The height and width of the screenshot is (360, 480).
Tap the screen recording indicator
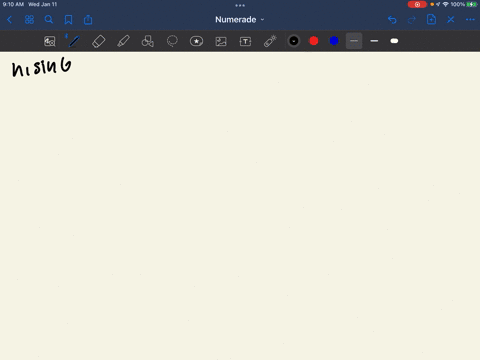417,4
